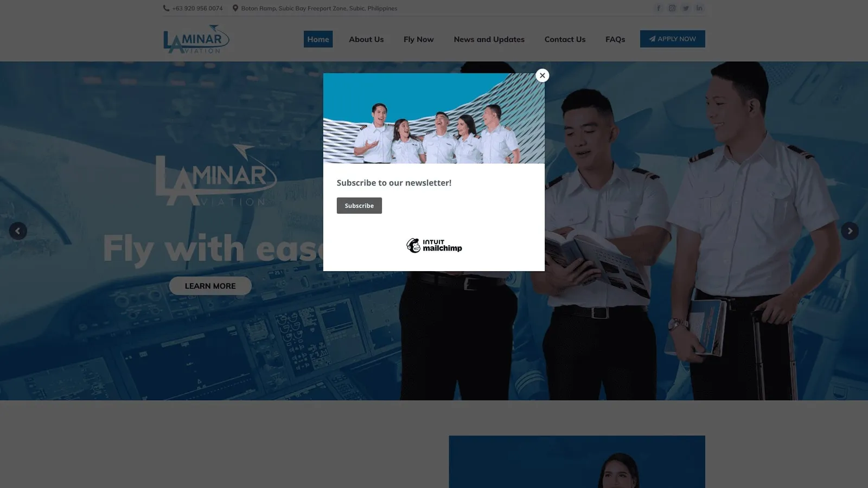Close the newsletter popup

(542, 75)
